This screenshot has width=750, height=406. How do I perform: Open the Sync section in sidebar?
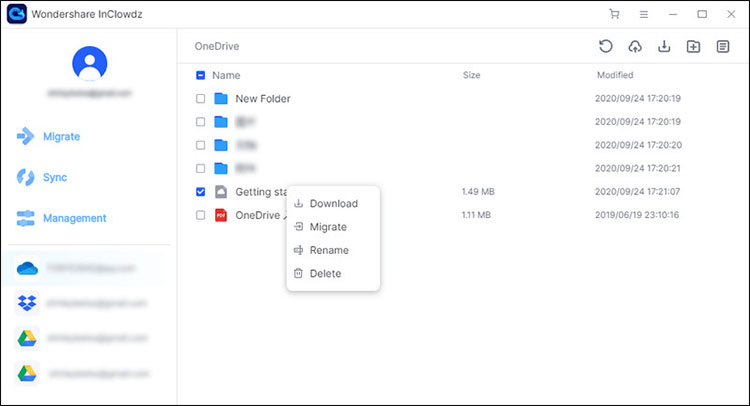point(55,177)
